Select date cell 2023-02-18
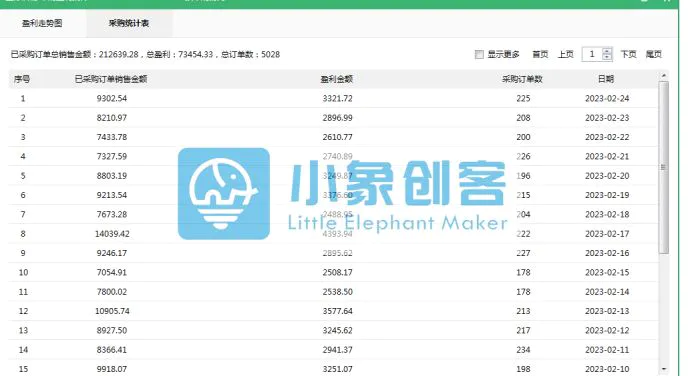The height and width of the screenshot is (376, 700). point(607,214)
